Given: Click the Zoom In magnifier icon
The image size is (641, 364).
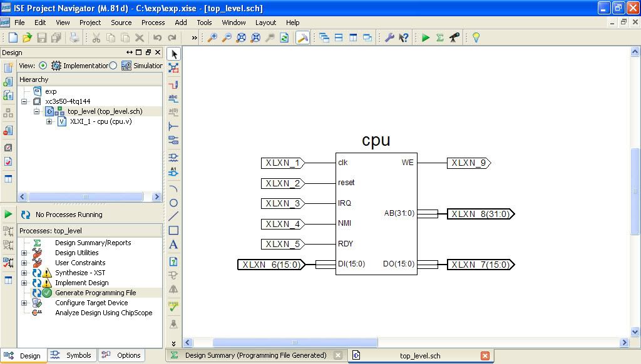Looking at the screenshot, I should coord(213,38).
